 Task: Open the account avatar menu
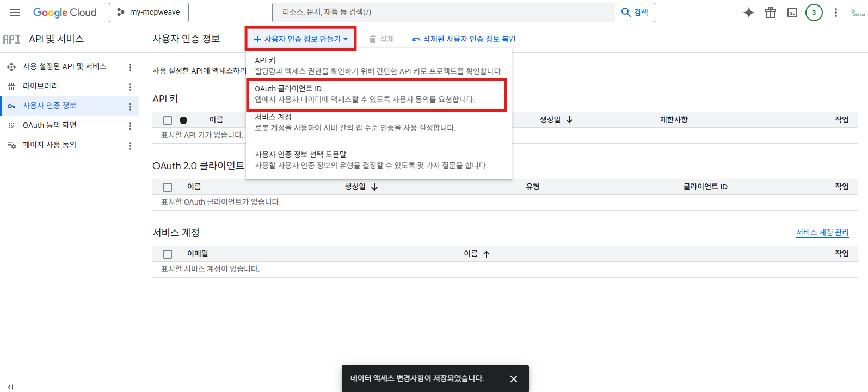pyautogui.click(x=857, y=13)
